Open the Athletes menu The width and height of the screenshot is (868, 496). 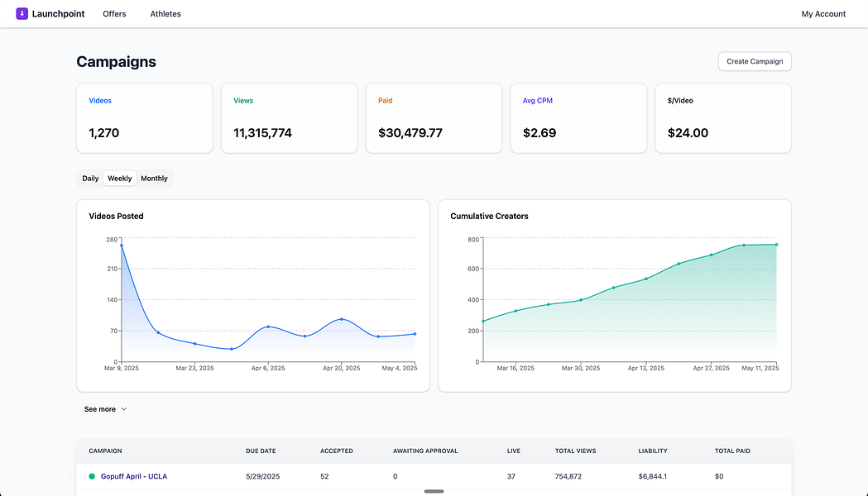click(x=165, y=13)
